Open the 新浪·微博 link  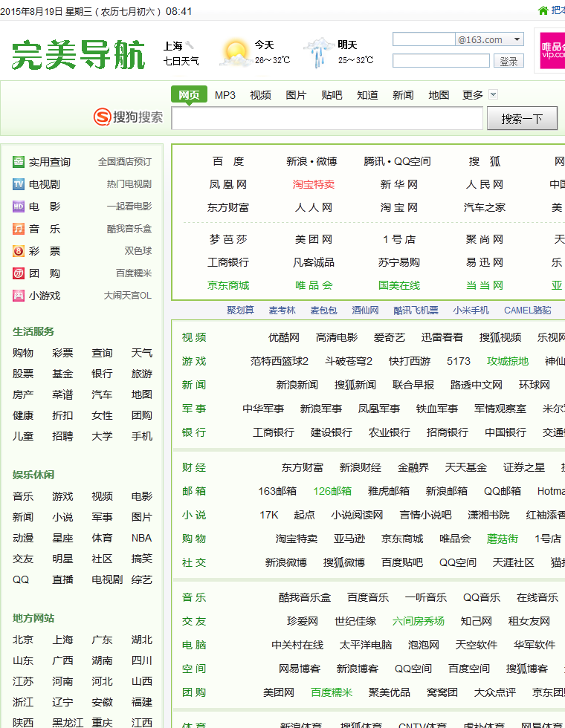(x=311, y=162)
